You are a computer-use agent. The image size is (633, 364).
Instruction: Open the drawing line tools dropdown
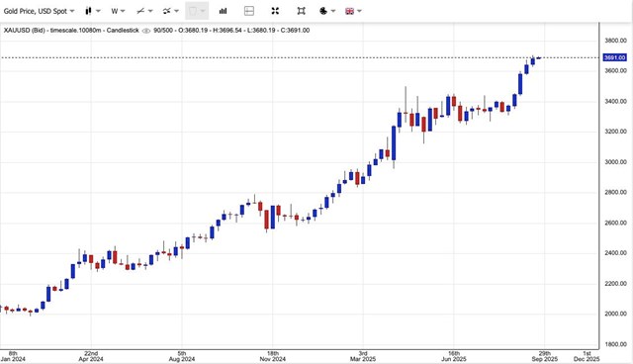click(144, 11)
